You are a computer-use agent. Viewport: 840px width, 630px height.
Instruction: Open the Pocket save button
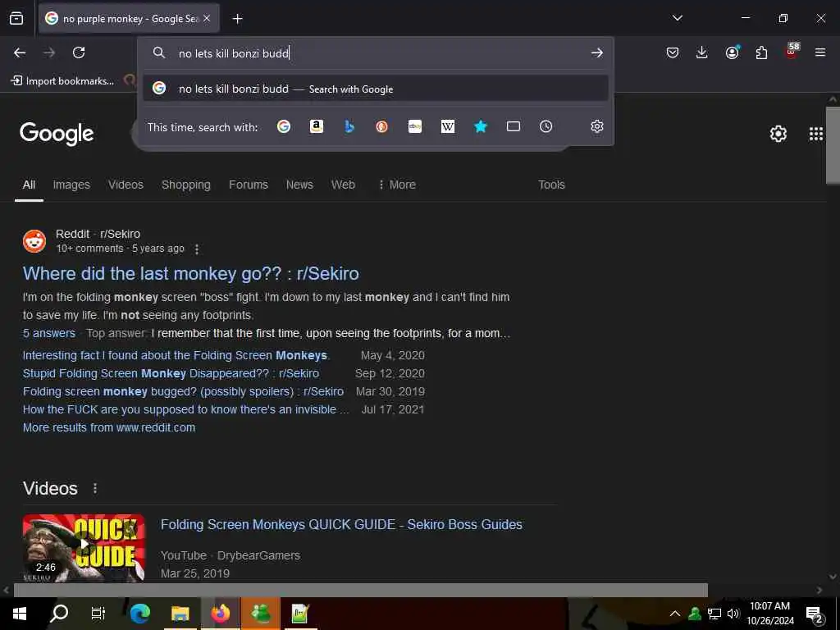(673, 52)
